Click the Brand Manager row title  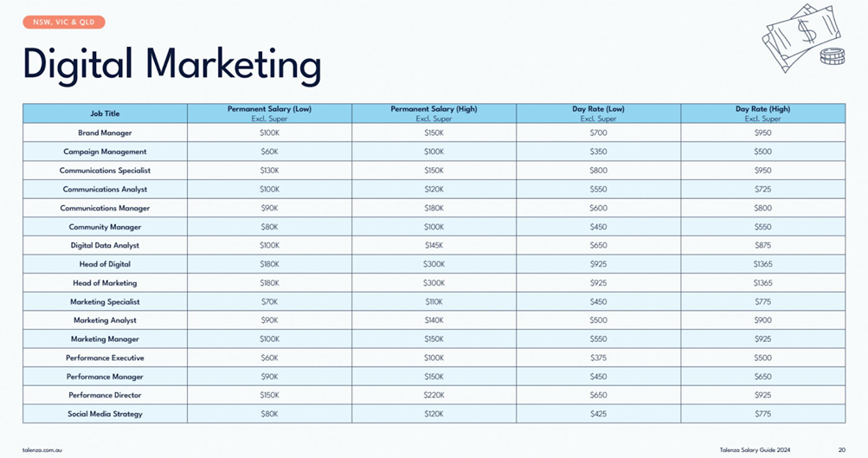tap(105, 133)
